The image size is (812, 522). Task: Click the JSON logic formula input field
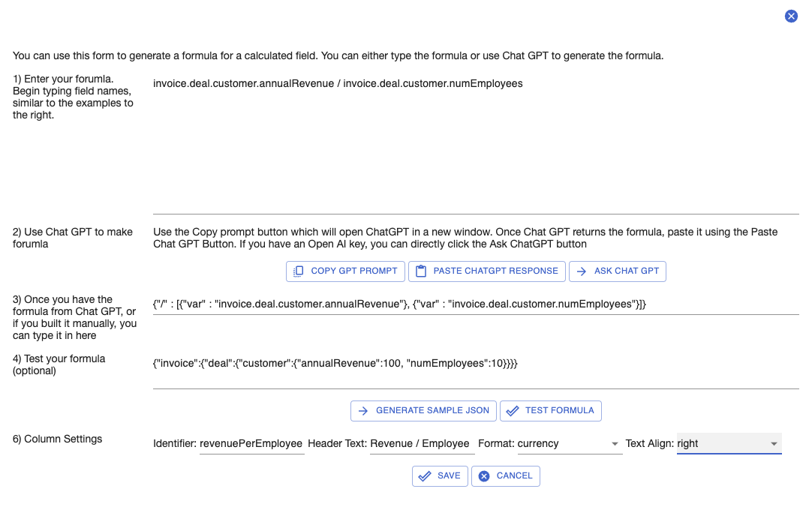(476, 304)
